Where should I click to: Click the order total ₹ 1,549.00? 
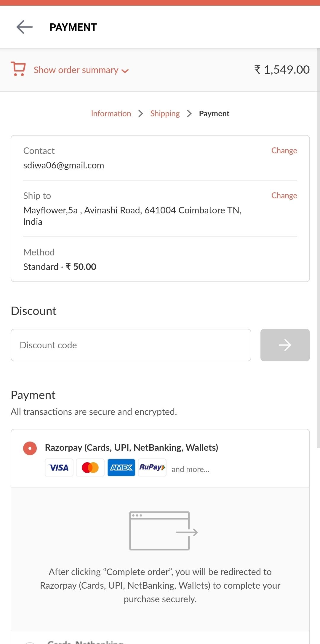click(282, 70)
